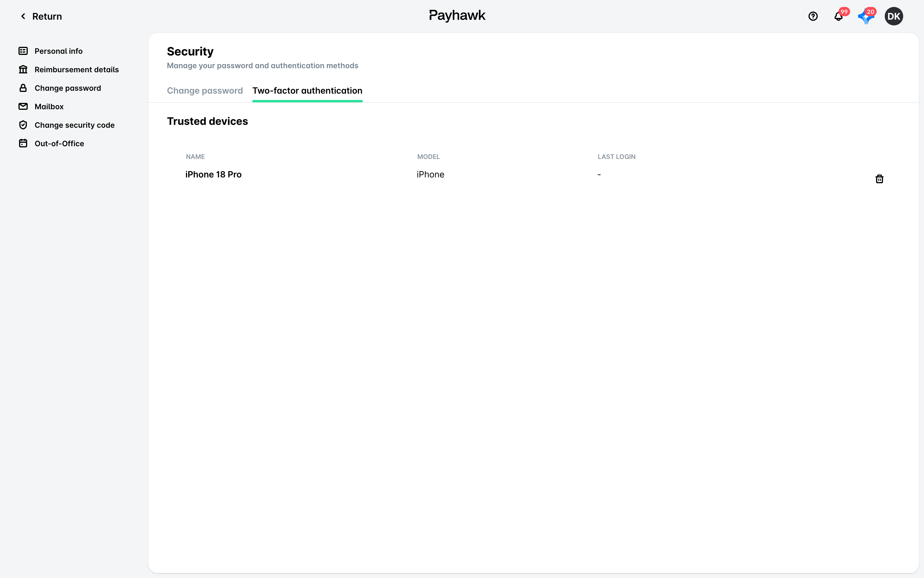Select the iPhone 18 Pro device name
924x578 pixels.
pyautogui.click(x=213, y=174)
